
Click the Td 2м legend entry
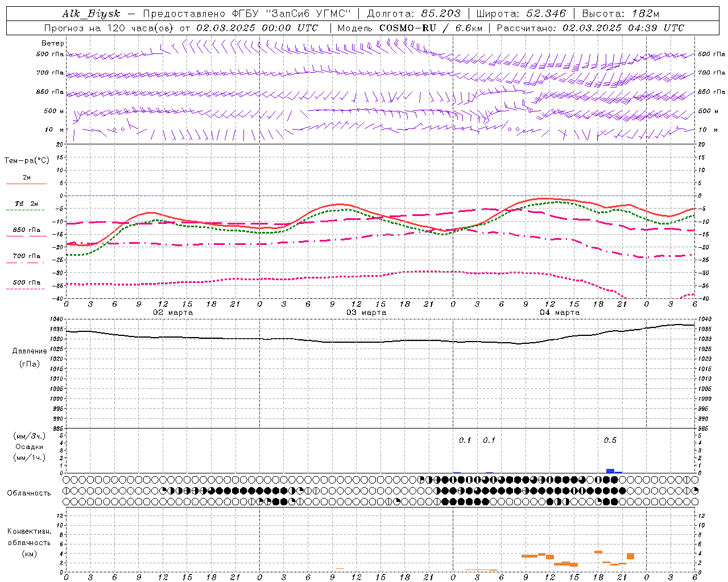click(x=27, y=203)
